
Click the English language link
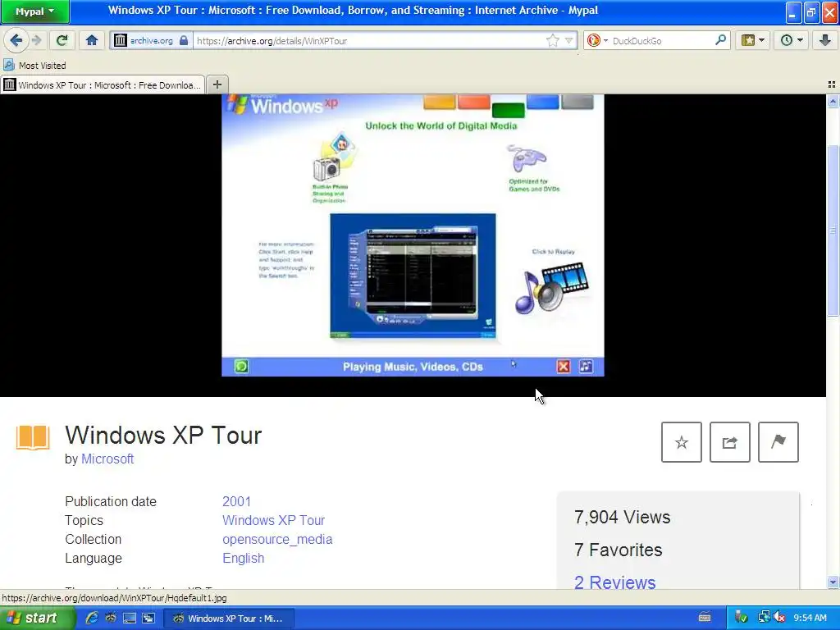pos(243,558)
